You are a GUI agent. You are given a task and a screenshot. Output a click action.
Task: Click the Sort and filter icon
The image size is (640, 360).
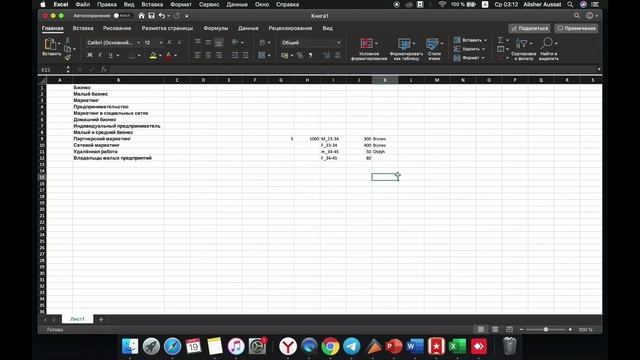pyautogui.click(x=522, y=43)
